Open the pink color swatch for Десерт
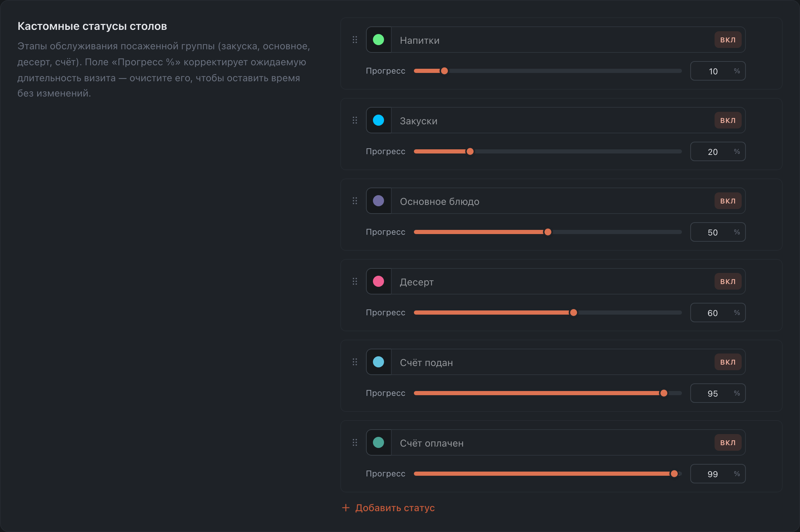Screen dimensions: 800x532 pyautogui.click(x=378, y=281)
